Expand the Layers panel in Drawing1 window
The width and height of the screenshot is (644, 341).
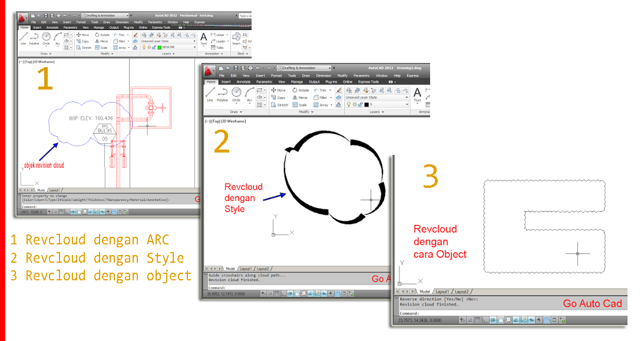tap(377, 112)
